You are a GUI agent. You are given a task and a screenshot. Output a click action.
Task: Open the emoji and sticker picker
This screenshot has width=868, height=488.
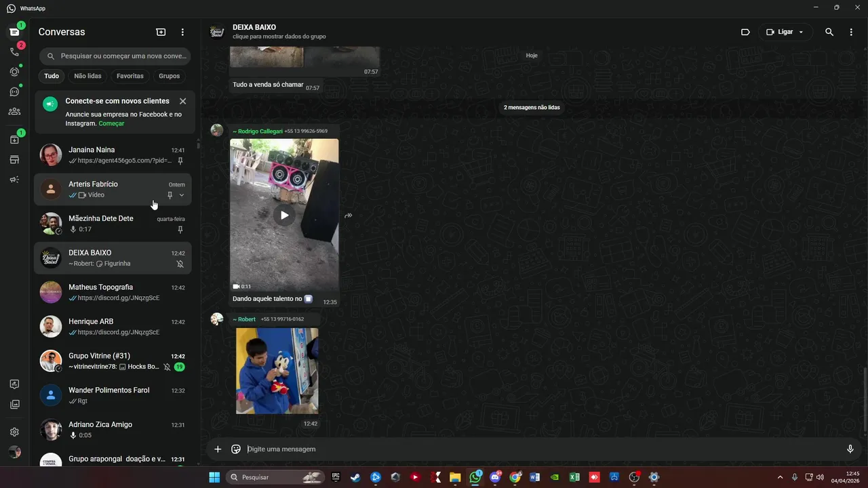click(x=236, y=449)
